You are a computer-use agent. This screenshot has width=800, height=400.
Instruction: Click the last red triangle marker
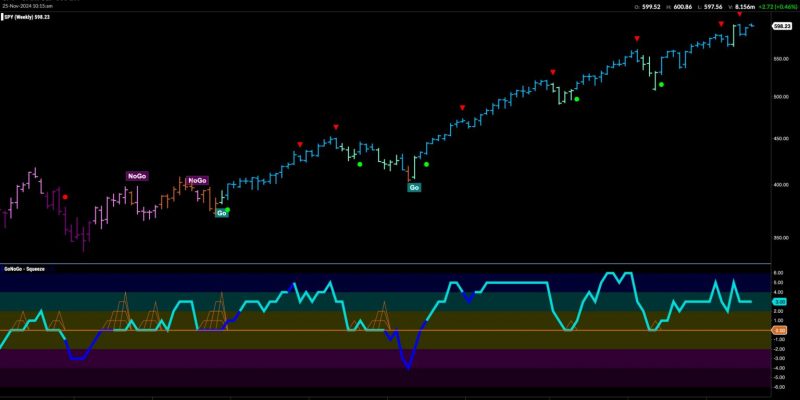[x=739, y=14]
